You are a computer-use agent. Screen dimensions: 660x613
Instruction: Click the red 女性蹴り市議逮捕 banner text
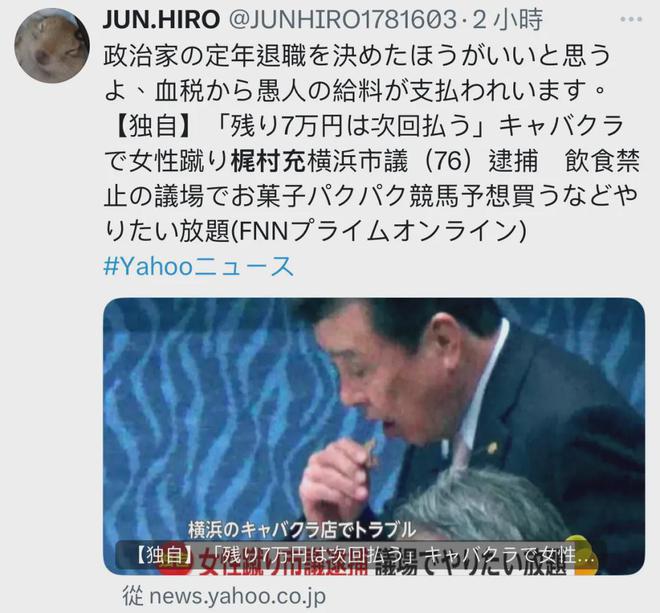pyautogui.click(x=283, y=564)
